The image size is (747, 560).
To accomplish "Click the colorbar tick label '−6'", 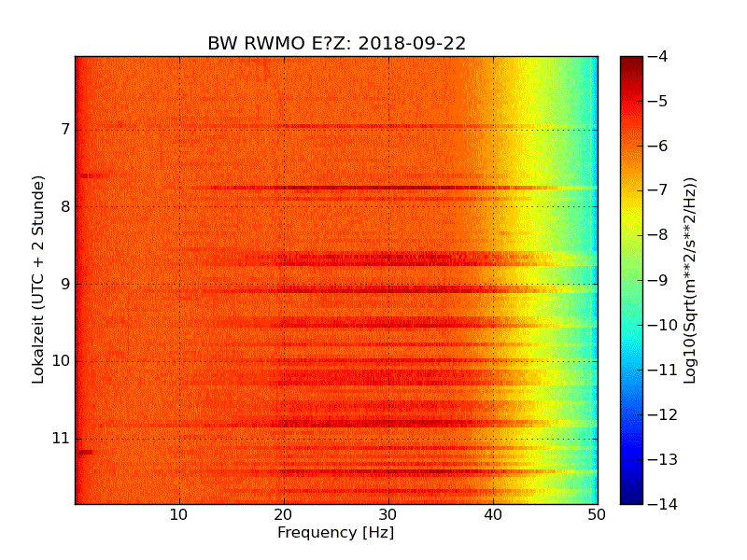I will pyautogui.click(x=658, y=147).
